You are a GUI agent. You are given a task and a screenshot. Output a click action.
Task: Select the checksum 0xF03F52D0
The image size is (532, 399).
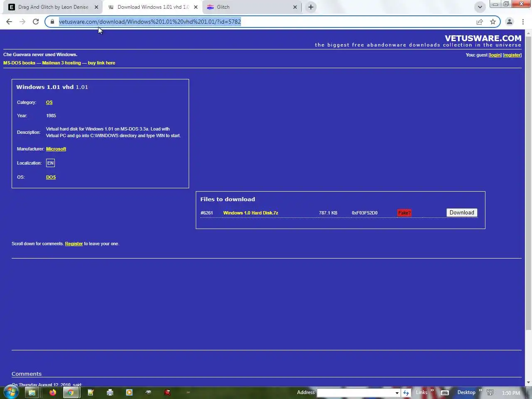pos(365,213)
